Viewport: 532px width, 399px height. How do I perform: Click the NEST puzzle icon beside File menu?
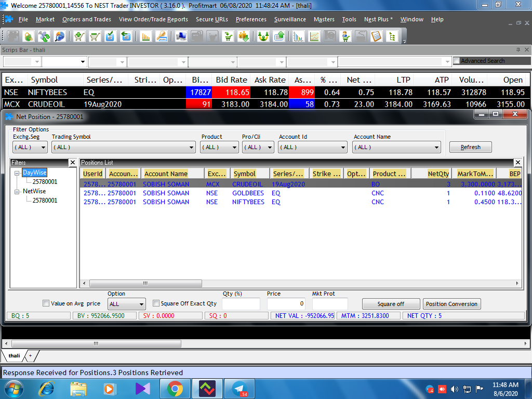click(9, 19)
